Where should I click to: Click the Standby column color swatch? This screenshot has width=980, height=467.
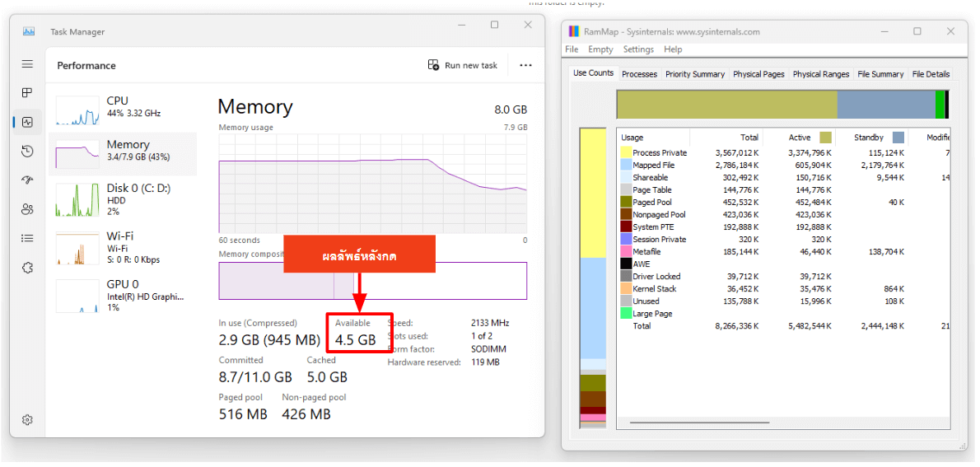[x=898, y=138]
